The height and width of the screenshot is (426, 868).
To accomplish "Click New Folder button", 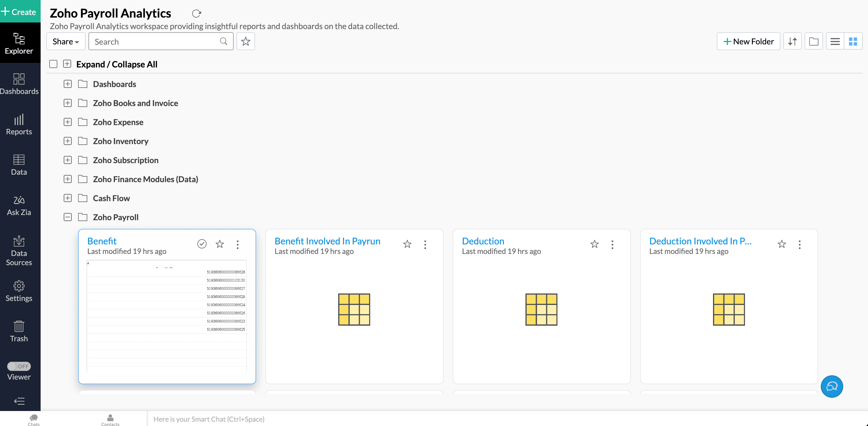I will click(x=748, y=41).
